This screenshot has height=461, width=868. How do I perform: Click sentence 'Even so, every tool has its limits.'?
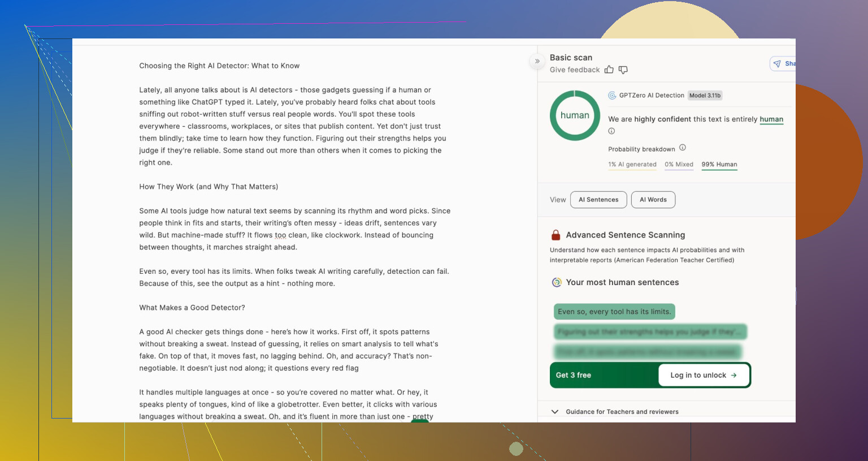614,312
